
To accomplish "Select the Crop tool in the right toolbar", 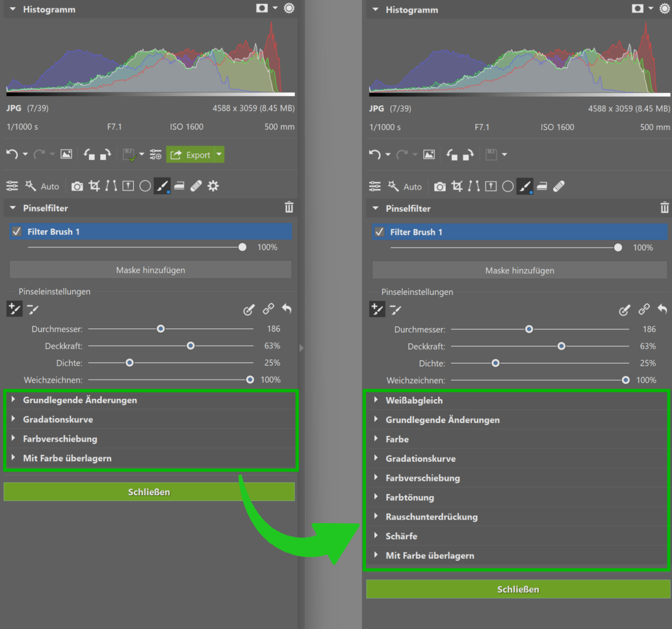I will point(457,186).
